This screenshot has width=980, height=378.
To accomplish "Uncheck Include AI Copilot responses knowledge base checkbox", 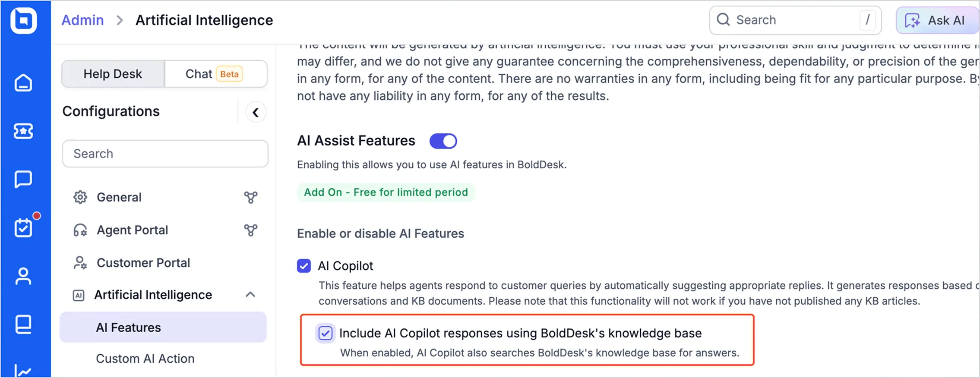I will [x=325, y=333].
